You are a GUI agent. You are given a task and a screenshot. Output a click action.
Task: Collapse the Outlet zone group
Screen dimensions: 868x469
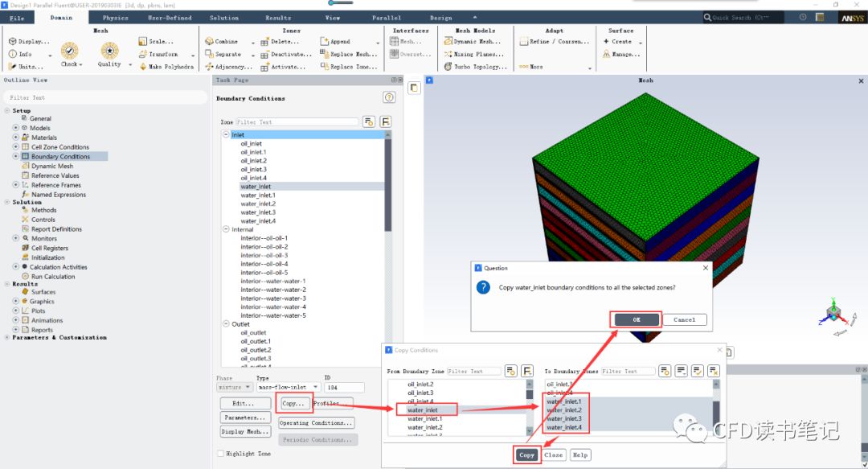(226, 324)
